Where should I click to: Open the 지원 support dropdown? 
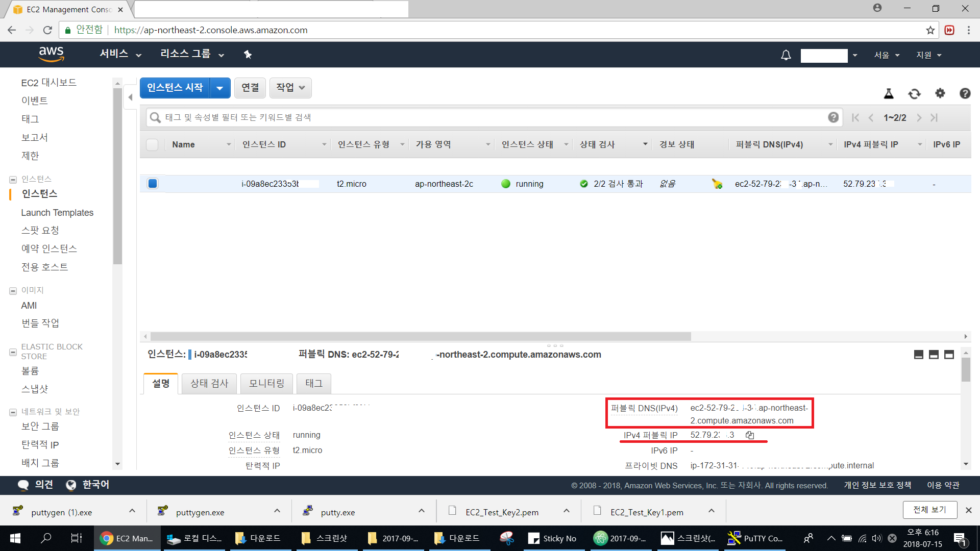[928, 55]
